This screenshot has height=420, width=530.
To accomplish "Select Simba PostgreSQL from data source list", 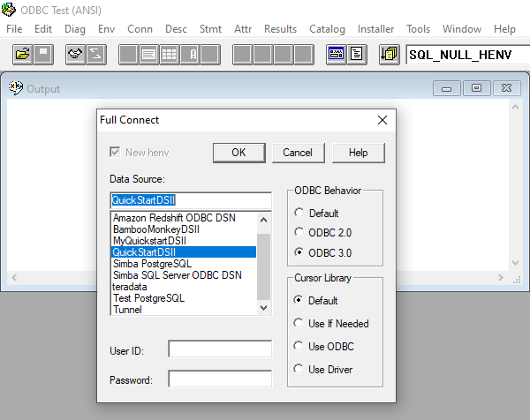I will pos(151,263).
